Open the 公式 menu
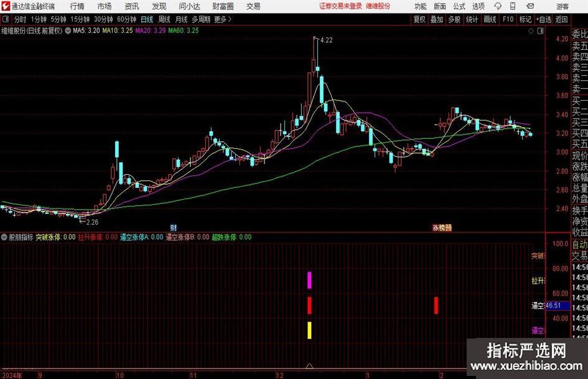Image resolution: width=588 pixels, height=379 pixels. 459,6
